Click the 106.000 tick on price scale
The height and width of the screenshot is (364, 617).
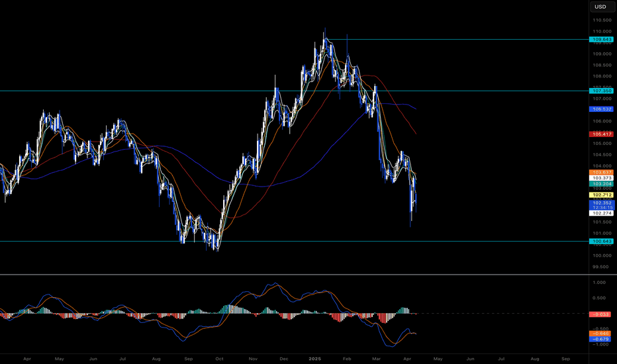602,121
